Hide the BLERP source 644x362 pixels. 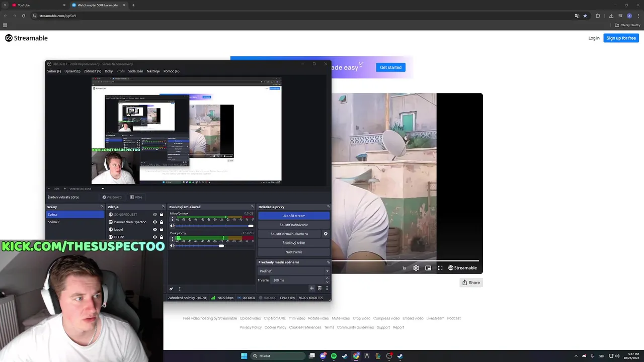(x=155, y=237)
